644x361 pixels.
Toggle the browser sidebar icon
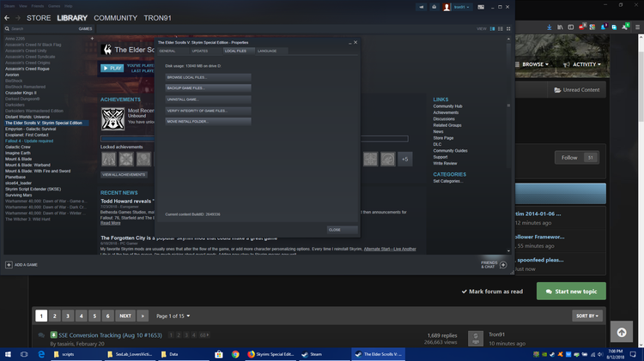pos(570,27)
